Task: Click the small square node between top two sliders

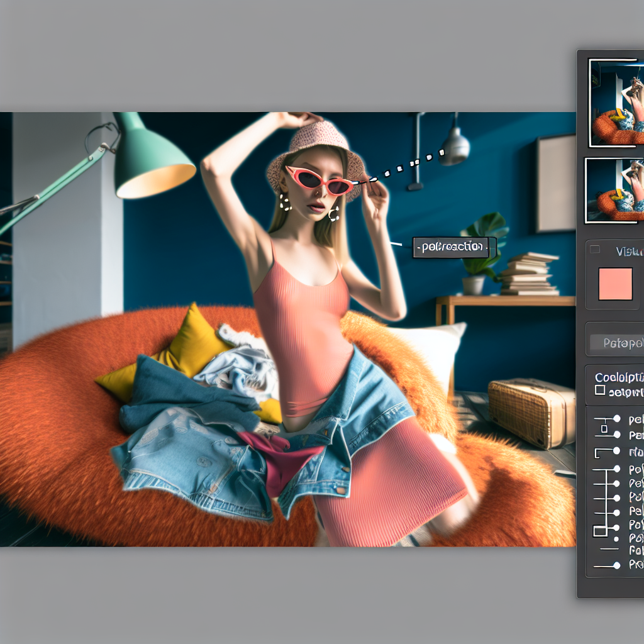Action: [x=604, y=428]
